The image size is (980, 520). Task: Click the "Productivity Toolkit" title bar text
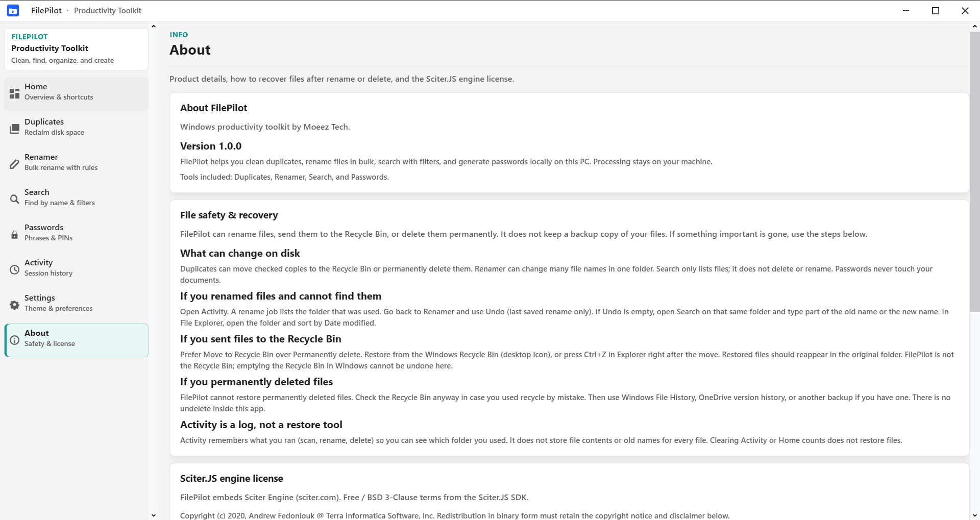tap(108, 11)
